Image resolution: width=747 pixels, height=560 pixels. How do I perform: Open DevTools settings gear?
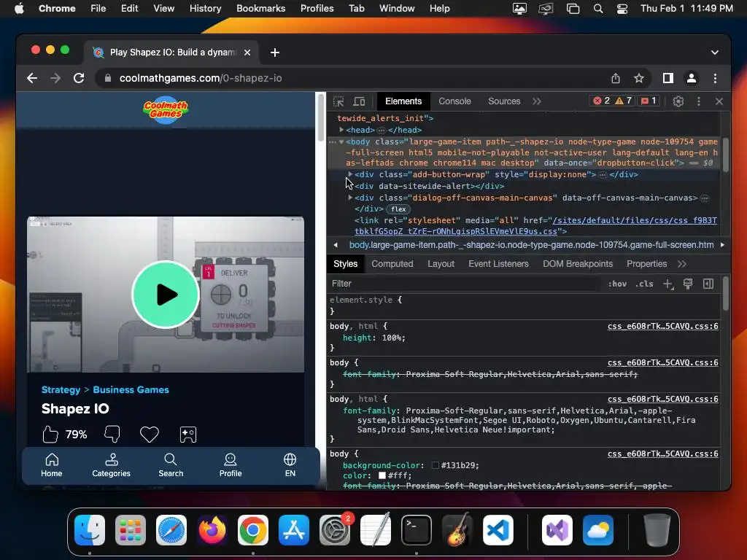[678, 101]
